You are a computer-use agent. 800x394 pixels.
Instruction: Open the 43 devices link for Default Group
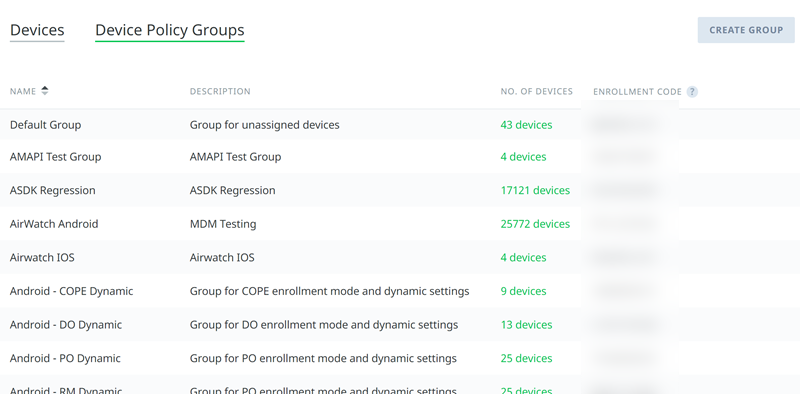(x=526, y=125)
